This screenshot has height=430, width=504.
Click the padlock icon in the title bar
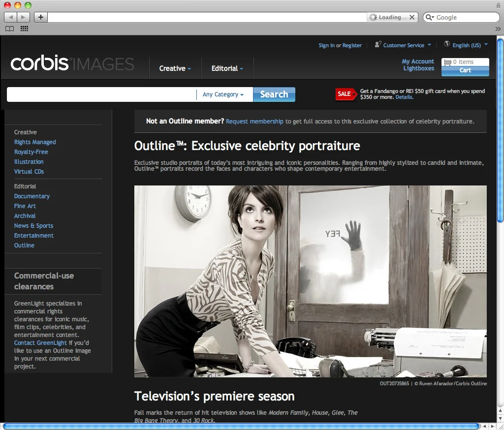click(498, 5)
